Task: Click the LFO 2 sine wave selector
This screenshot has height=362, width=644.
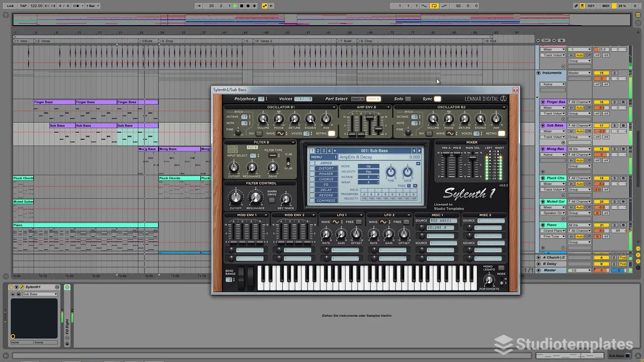Action: point(383,222)
